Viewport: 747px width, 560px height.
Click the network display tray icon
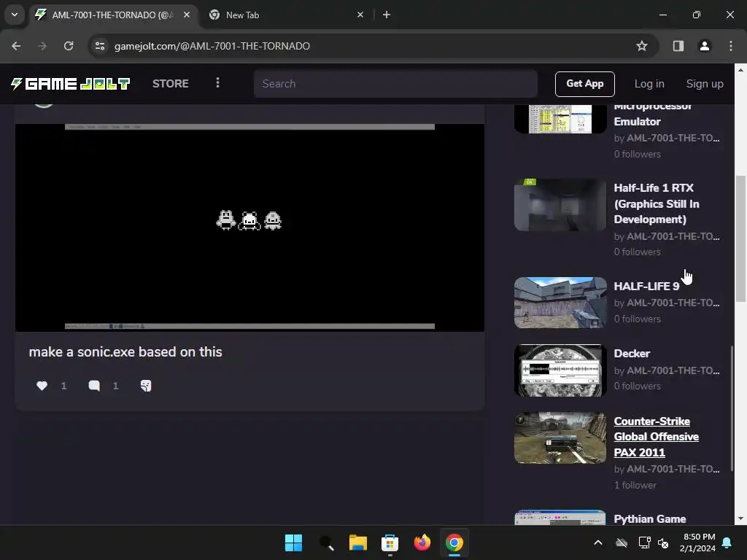click(644, 542)
